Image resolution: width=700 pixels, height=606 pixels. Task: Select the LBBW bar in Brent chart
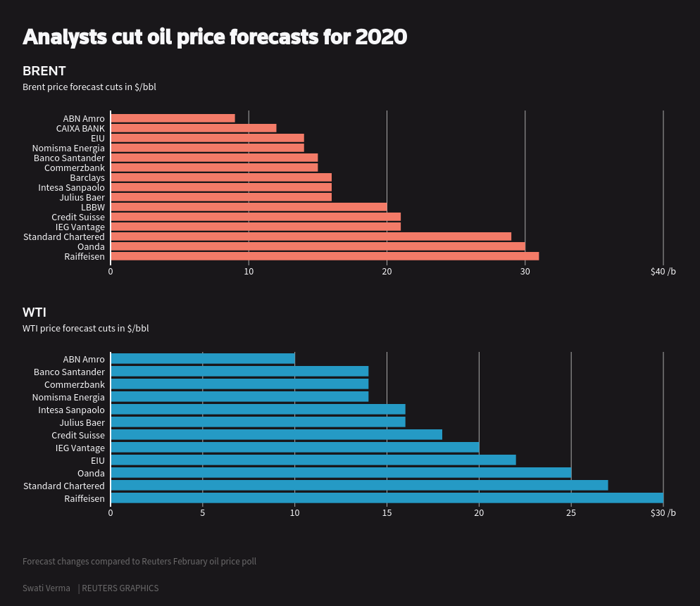pos(249,207)
